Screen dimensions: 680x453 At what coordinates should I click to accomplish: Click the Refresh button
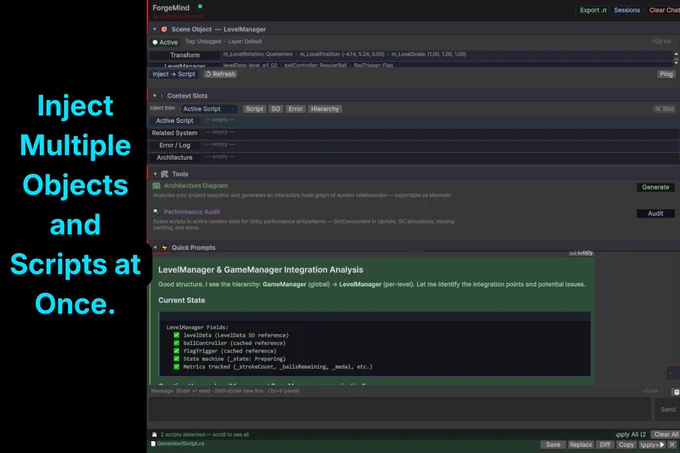220,74
